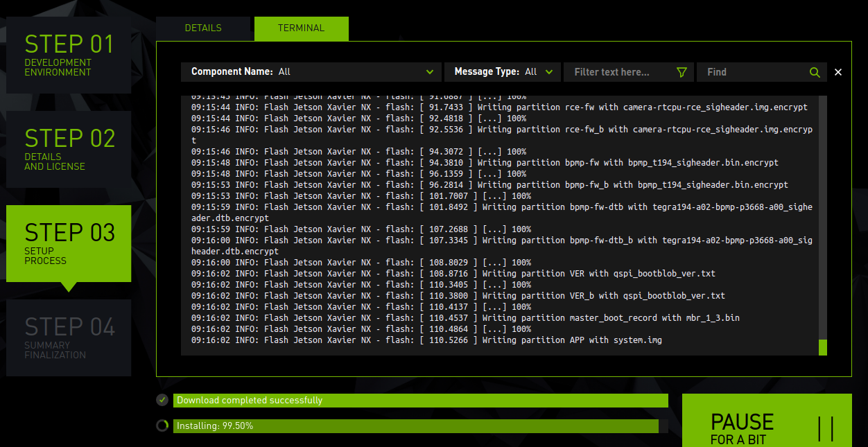Open the Message Type dropdown
The width and height of the screenshot is (868, 447).
pyautogui.click(x=503, y=71)
